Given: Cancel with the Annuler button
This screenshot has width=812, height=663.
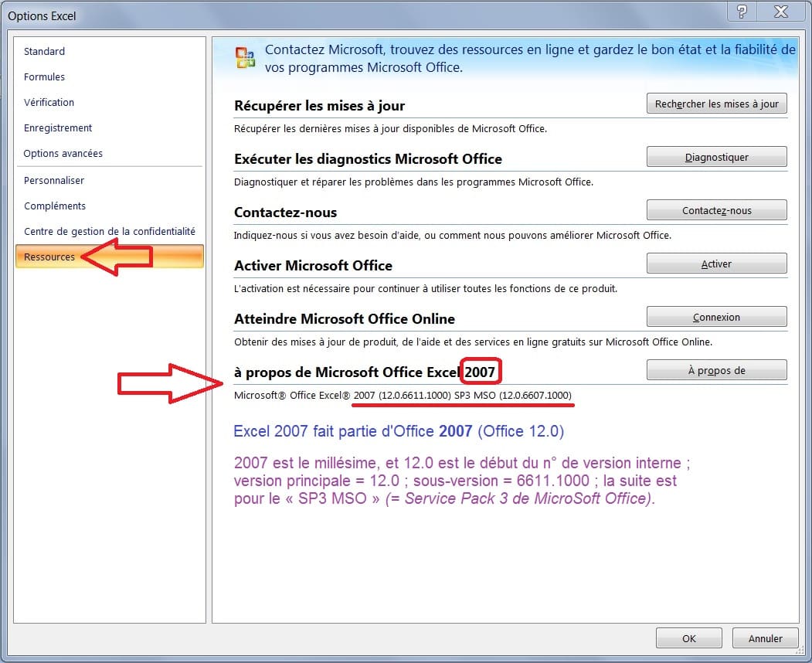Looking at the screenshot, I should point(766,638).
